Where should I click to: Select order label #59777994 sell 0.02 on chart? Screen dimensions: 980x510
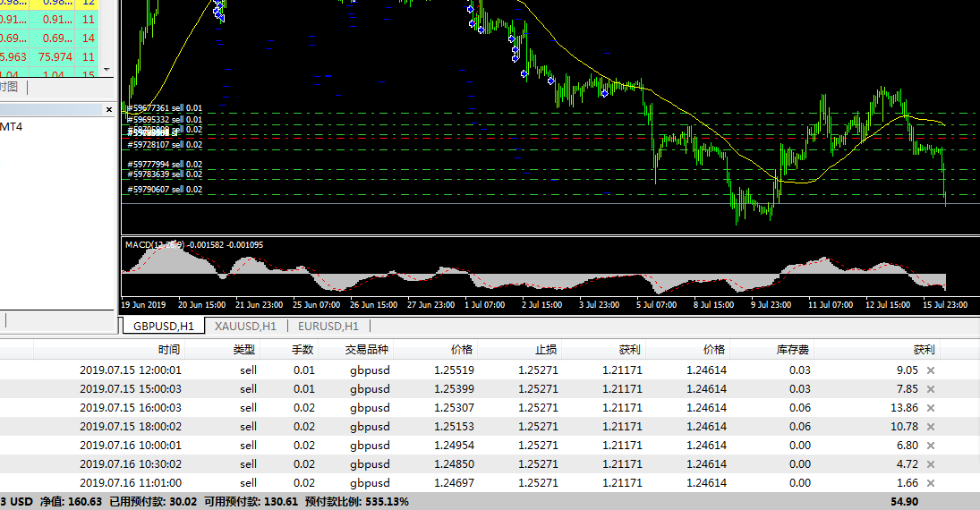[x=165, y=165]
